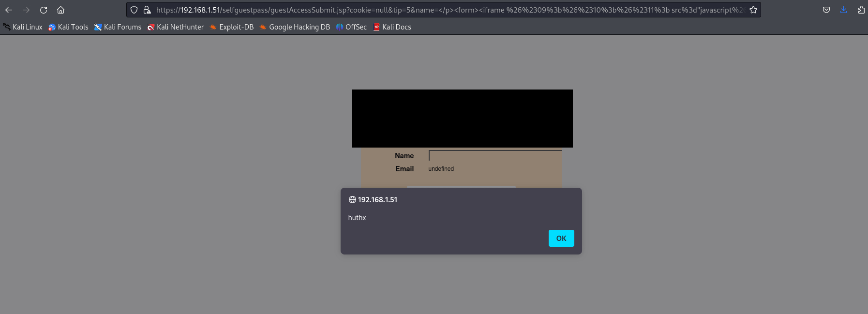Click the Name field label
This screenshot has height=314, width=868.
pos(404,156)
